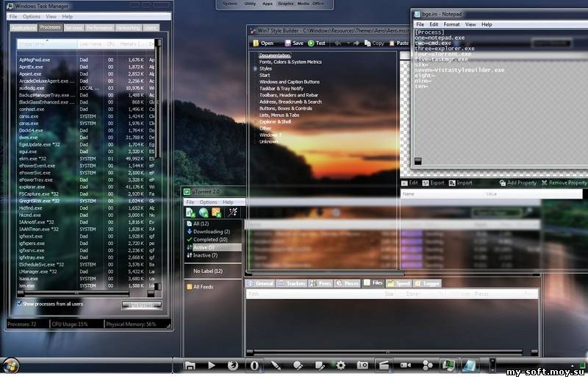Select explorer.exe row in Task Manager
The image size is (588, 379).
86,187
